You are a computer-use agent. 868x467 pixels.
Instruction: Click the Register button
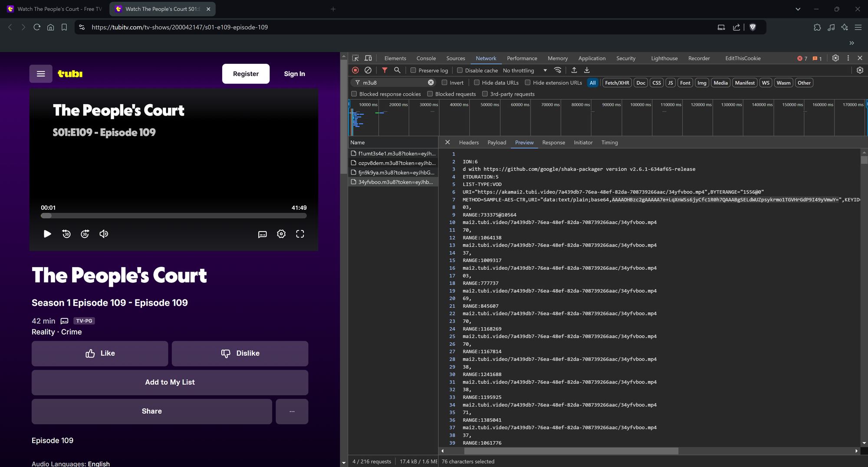(246, 74)
